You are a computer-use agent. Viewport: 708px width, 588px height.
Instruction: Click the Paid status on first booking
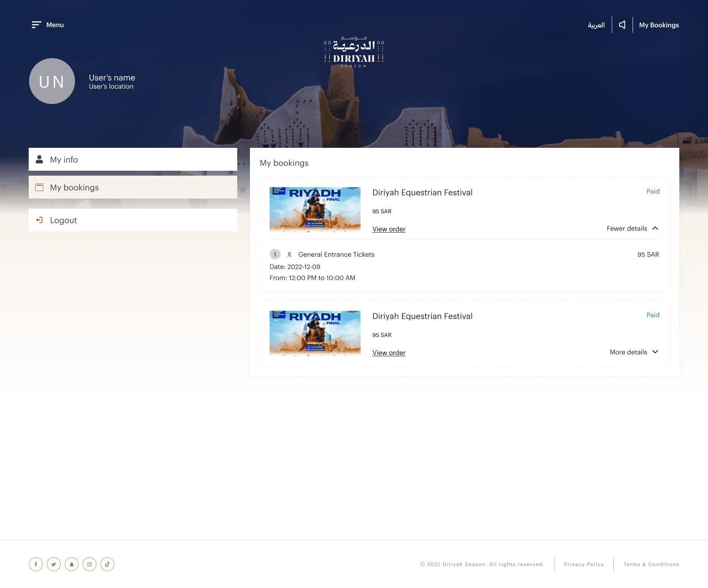click(x=653, y=191)
